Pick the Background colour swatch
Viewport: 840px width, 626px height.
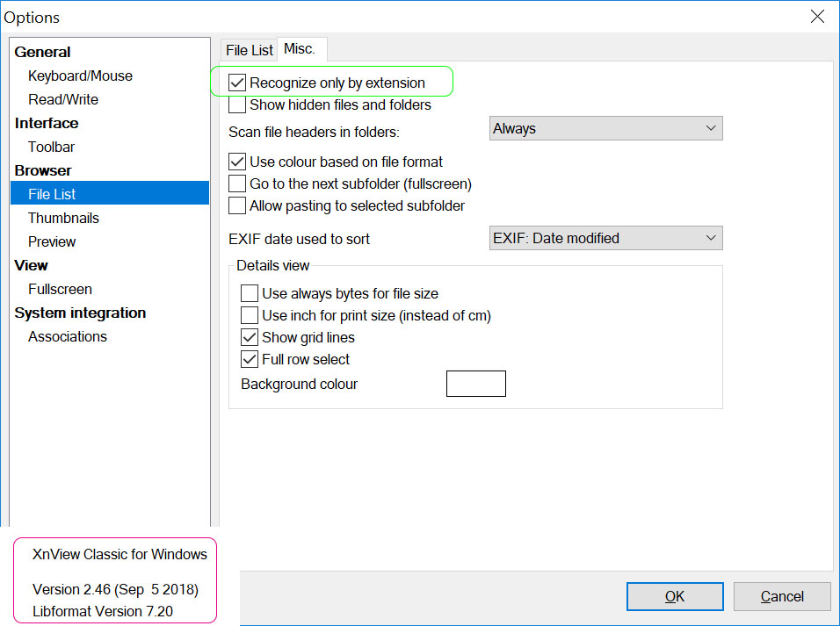click(475, 384)
